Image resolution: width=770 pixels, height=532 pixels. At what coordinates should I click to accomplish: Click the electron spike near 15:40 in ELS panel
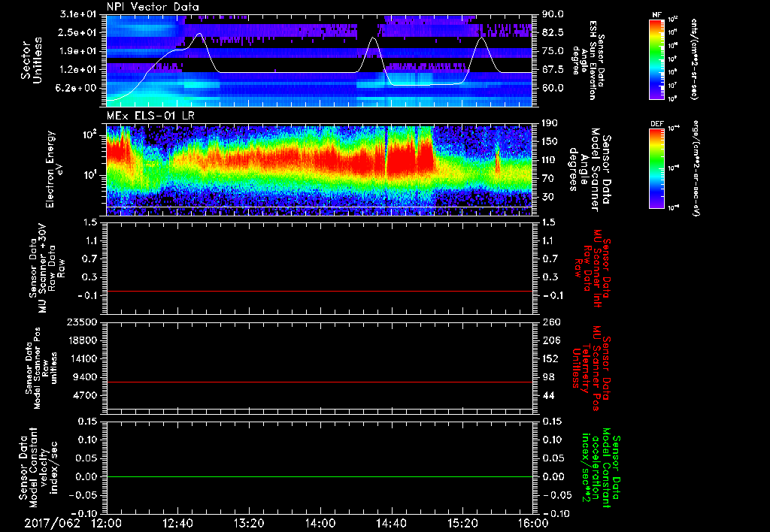coord(498,159)
